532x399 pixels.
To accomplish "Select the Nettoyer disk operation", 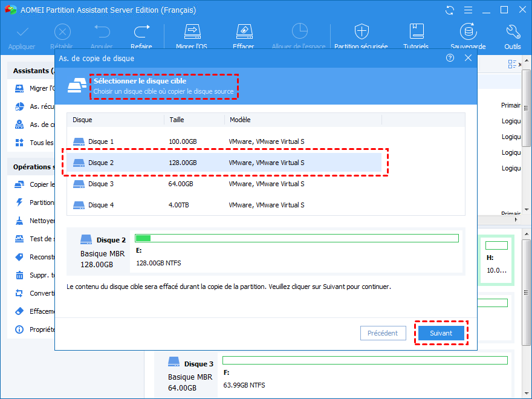I will pos(34,221).
